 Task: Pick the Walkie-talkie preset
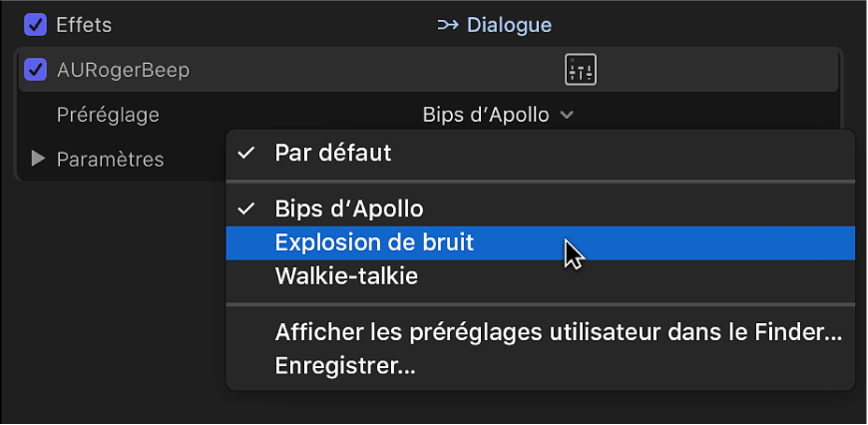tap(346, 276)
